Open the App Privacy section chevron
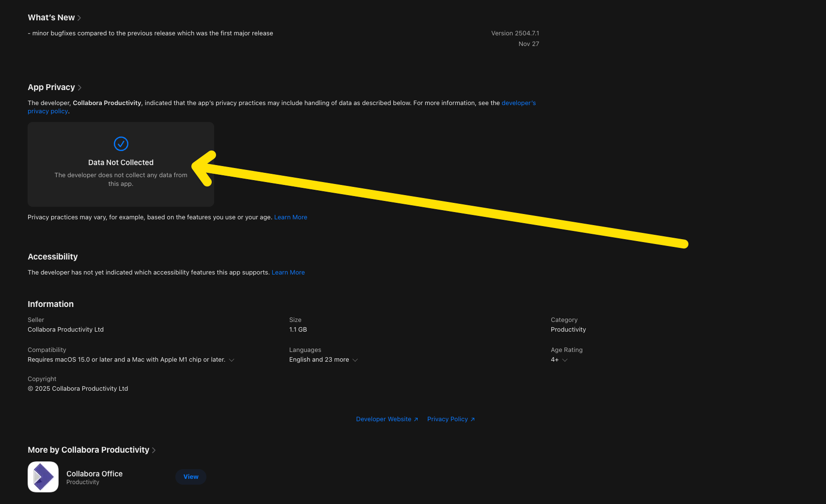 coord(80,88)
